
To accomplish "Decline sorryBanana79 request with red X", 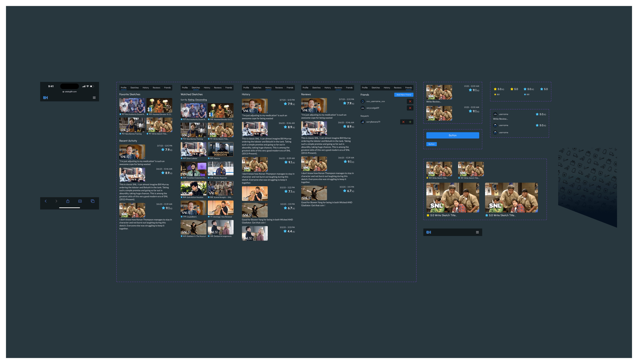I will point(403,122).
